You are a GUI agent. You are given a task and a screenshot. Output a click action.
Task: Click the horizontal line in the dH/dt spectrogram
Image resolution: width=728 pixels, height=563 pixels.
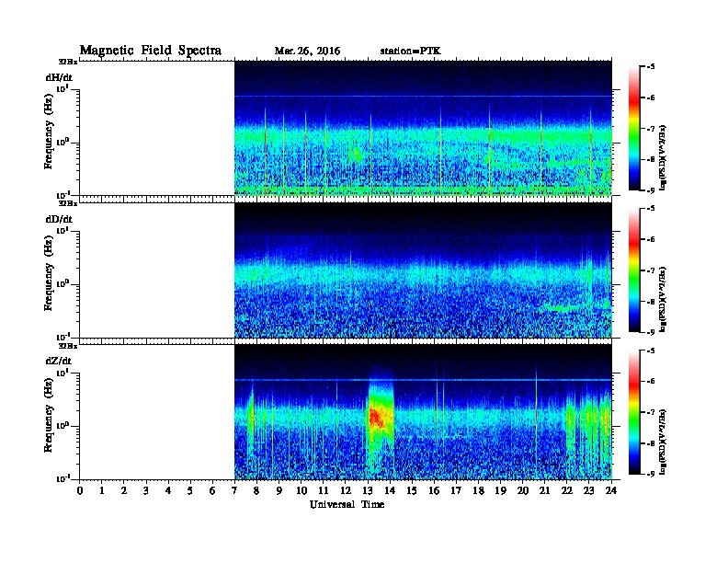(423, 97)
